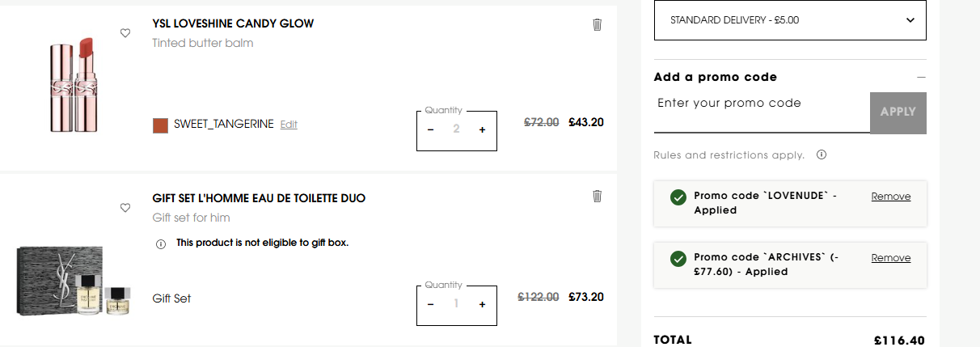
Task: Edit the Sweet Tangerine shade
Action: (x=289, y=125)
